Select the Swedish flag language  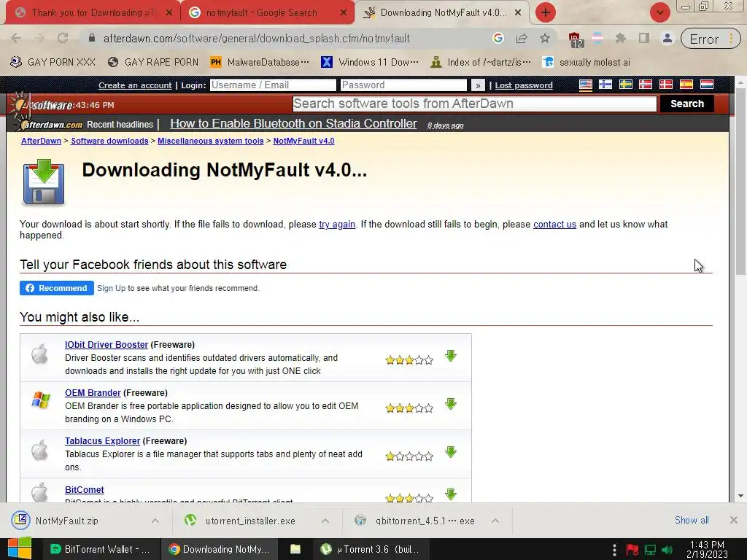click(x=625, y=85)
